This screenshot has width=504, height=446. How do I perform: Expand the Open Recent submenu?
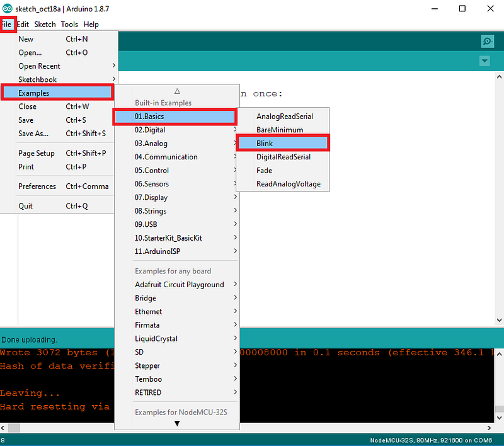pyautogui.click(x=59, y=66)
